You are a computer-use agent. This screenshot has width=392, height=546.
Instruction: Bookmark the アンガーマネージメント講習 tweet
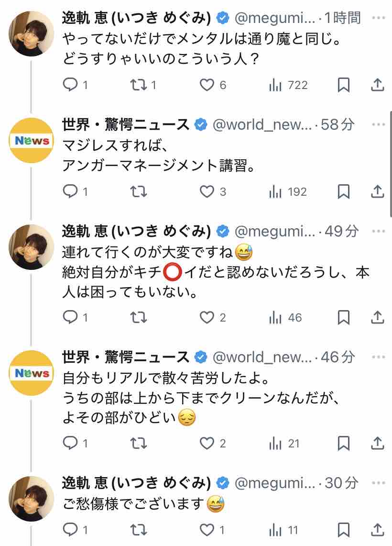click(x=343, y=192)
